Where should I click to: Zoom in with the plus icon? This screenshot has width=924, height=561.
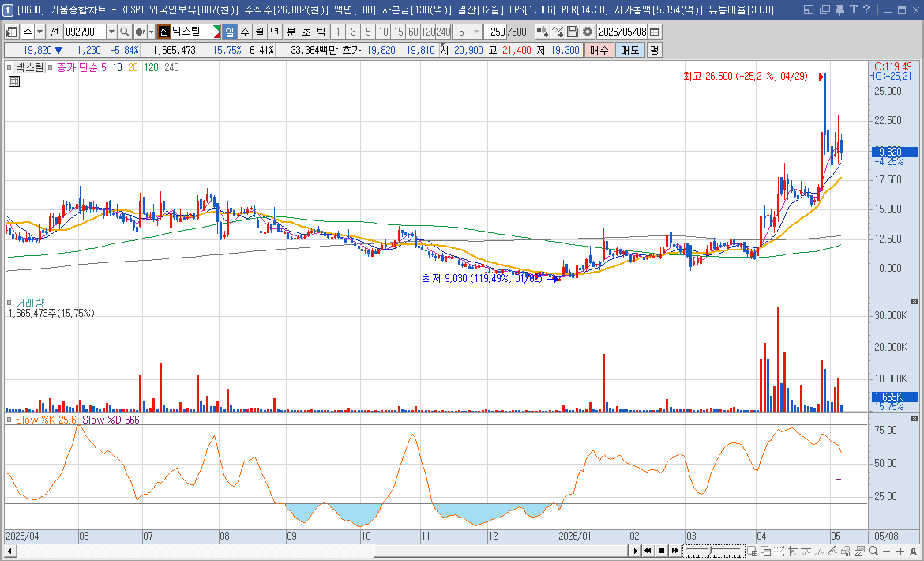click(900, 551)
